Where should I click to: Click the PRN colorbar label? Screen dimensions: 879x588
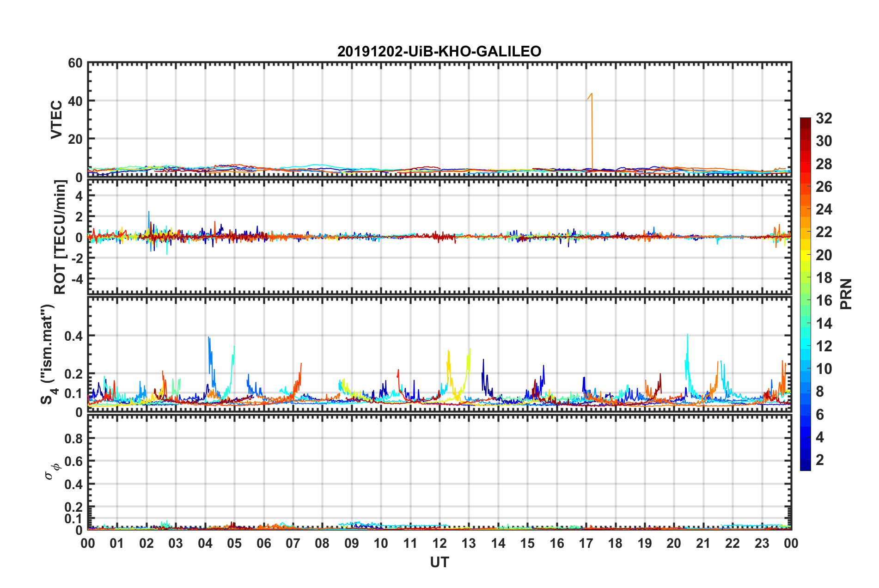(x=846, y=294)
